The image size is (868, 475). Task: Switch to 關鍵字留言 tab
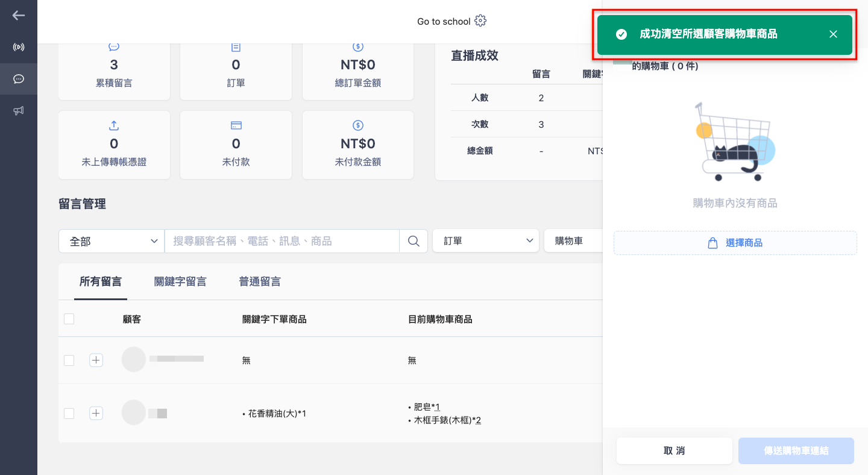click(180, 282)
